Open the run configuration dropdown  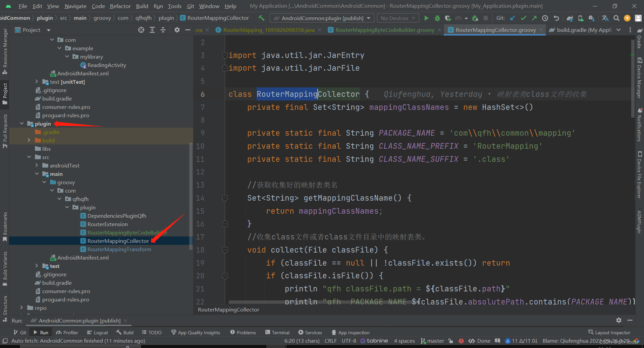(322, 18)
